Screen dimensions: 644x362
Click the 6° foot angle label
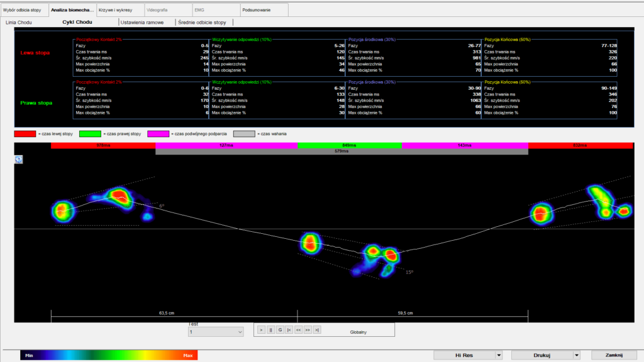(x=162, y=206)
